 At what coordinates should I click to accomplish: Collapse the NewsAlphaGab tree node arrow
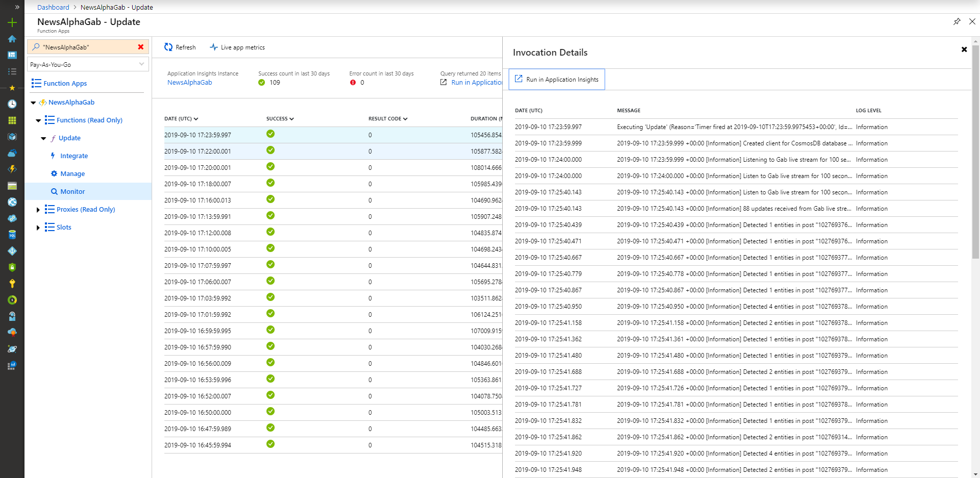[x=33, y=103]
